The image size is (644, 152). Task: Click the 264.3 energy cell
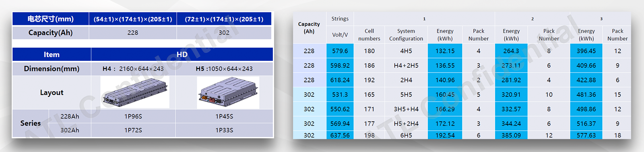[511, 51]
